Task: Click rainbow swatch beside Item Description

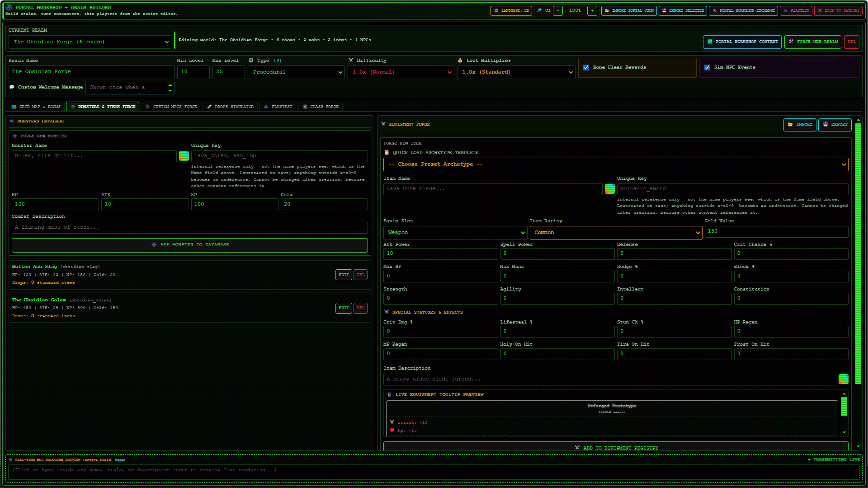Action: 844,379
